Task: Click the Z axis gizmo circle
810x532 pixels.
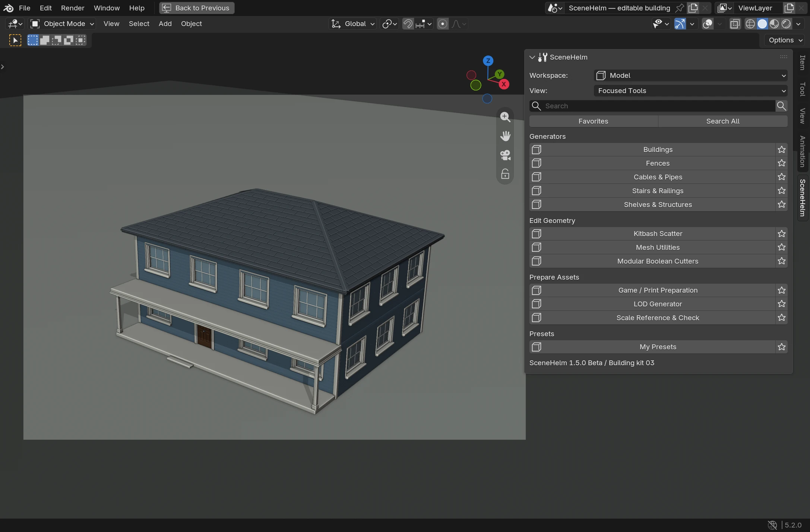Action: (x=488, y=61)
